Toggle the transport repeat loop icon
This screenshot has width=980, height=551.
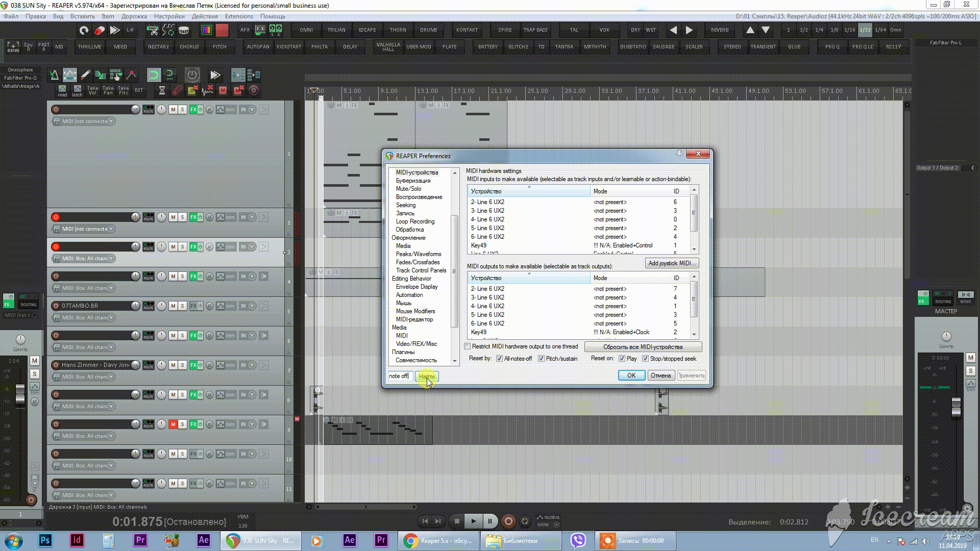(x=525, y=521)
